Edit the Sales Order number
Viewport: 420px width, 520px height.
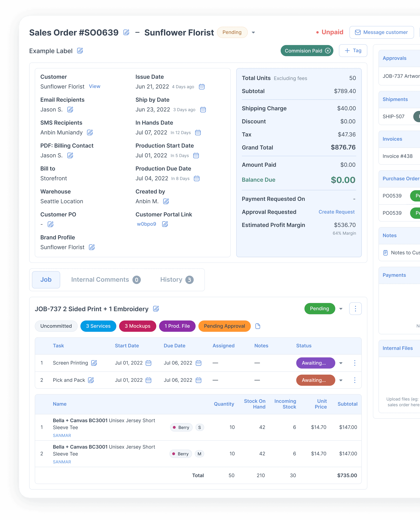point(126,32)
